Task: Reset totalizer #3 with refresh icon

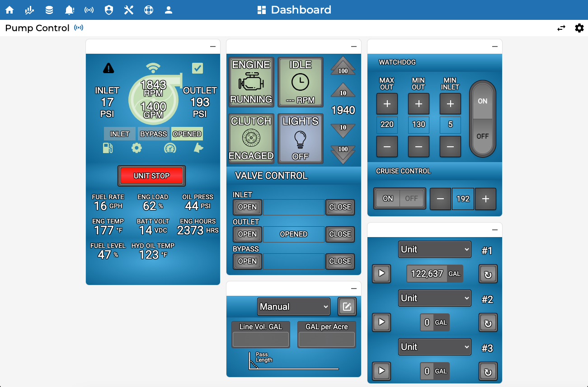Action: [488, 371]
